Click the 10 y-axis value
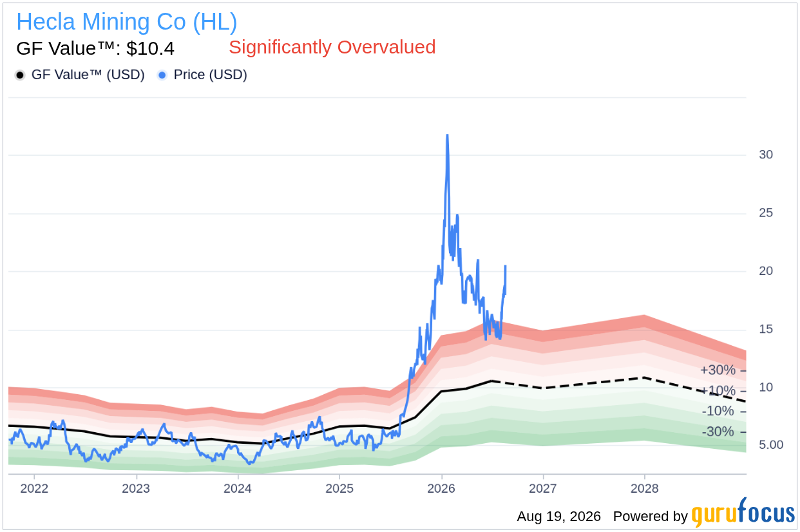The width and height of the screenshot is (800, 532). [766, 387]
